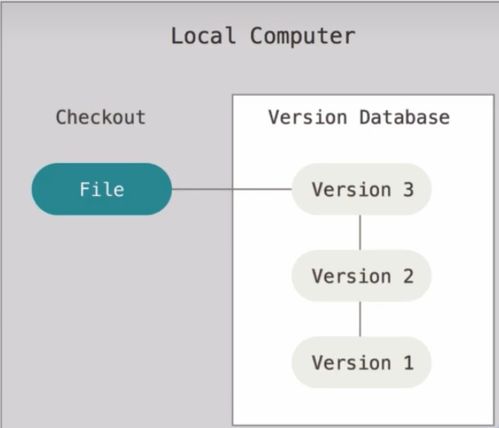Click the teal File node
This screenshot has width=499, height=428.
(x=102, y=189)
